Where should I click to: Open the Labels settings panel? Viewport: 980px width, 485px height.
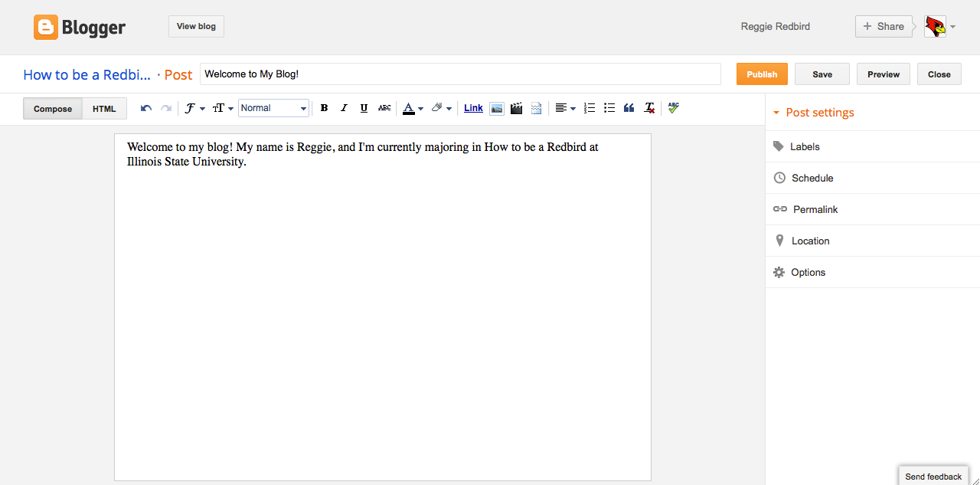pos(805,146)
